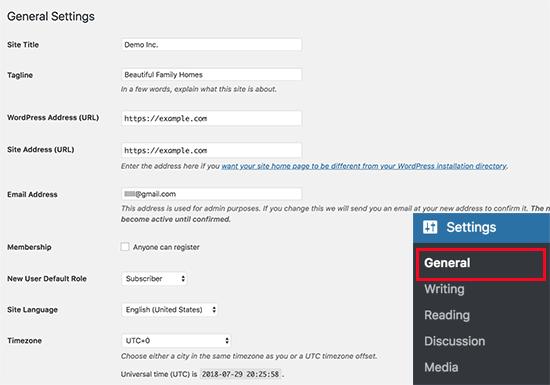Choose Media in the Settings submenu
Image resolution: width=550 pixels, height=385 pixels.
point(441,367)
